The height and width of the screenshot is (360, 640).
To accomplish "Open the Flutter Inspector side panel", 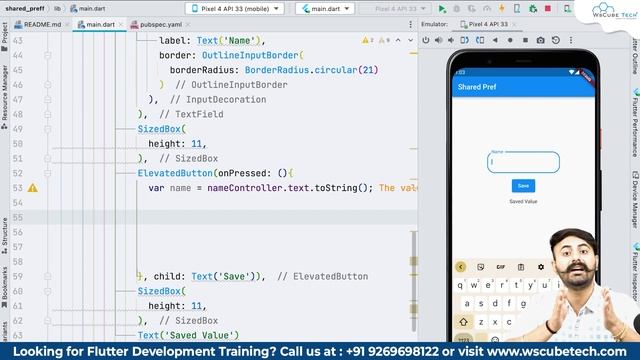I will point(635,272).
